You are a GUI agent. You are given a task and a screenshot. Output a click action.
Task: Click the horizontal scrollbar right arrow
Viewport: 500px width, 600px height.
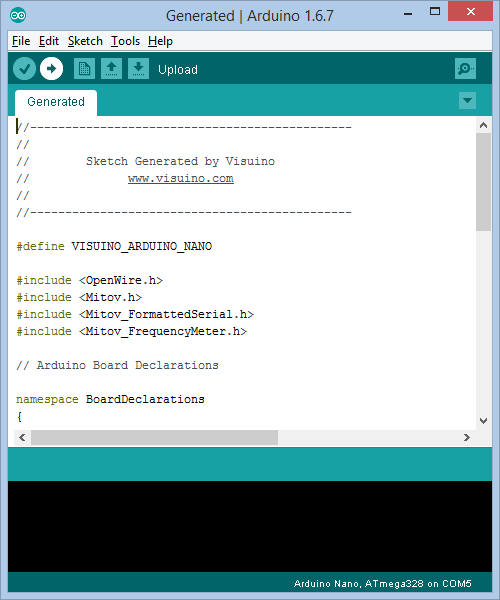467,437
